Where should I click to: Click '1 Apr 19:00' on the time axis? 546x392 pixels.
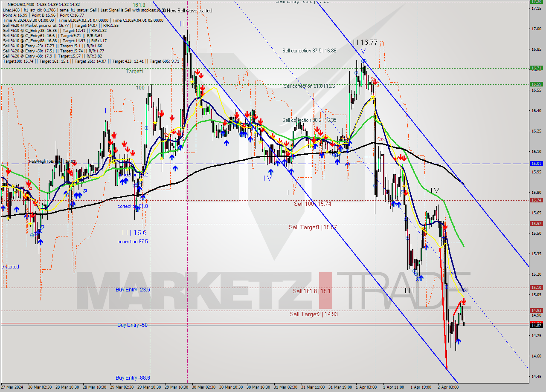click(x=422, y=387)
